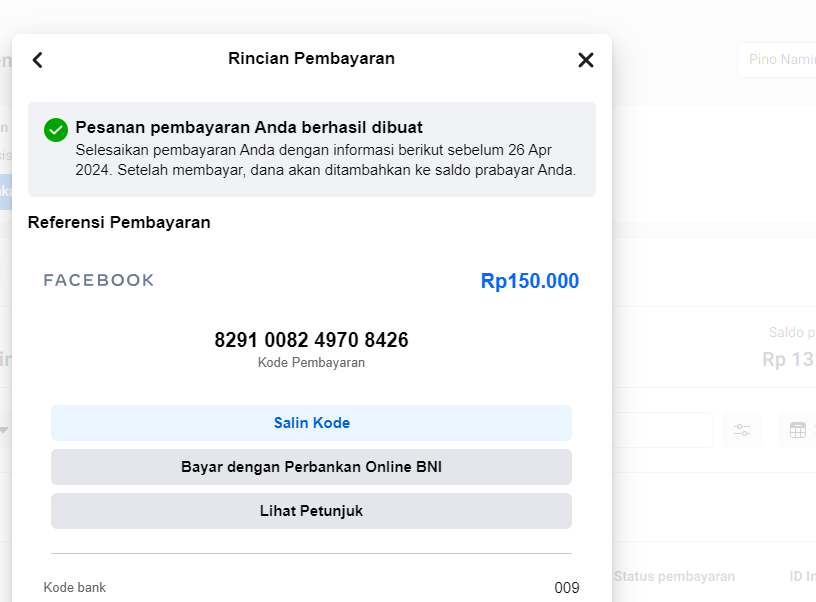Click the Kode Pembayaran label
The height and width of the screenshot is (602, 816).
[311, 363]
